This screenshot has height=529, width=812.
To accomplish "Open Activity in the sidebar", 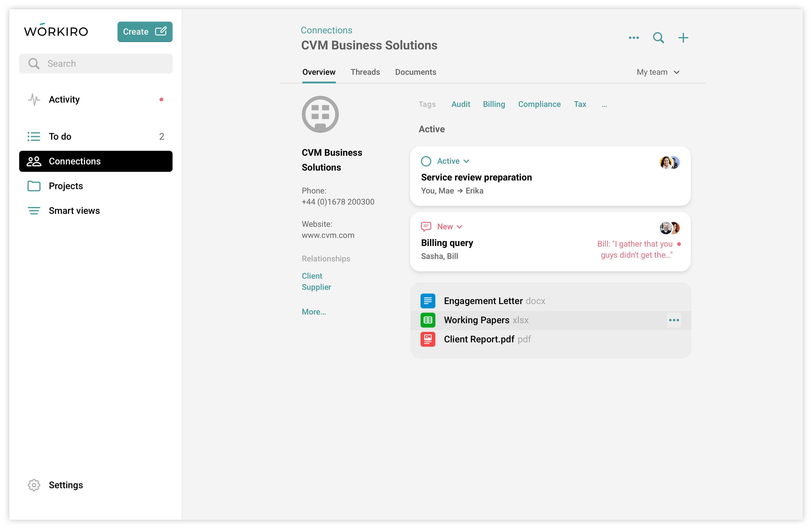I will [x=95, y=99].
